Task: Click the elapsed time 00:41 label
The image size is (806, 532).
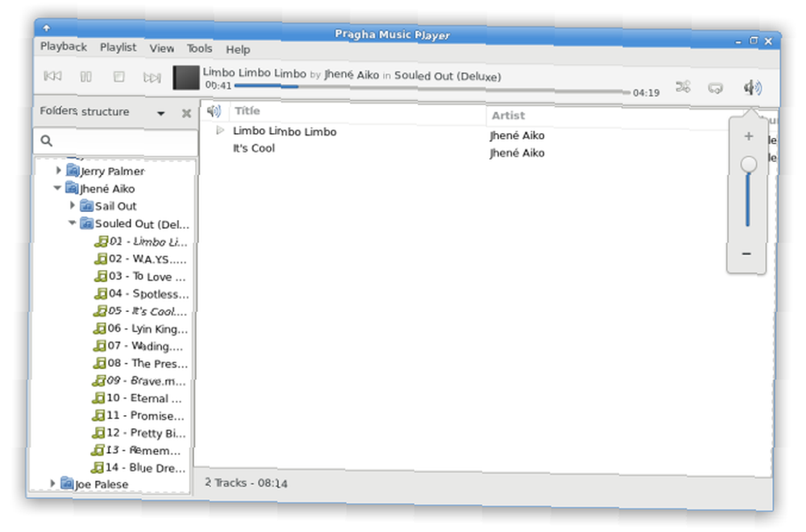Action: click(218, 85)
